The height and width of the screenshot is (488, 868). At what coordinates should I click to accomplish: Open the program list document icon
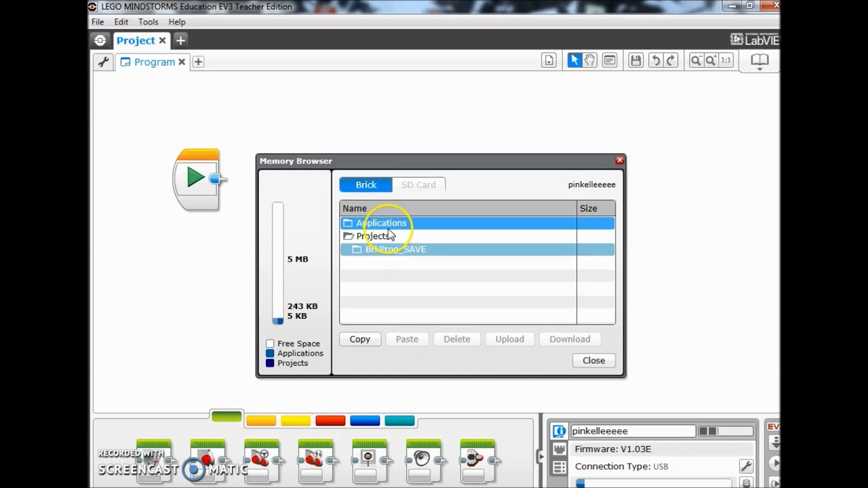tap(549, 60)
